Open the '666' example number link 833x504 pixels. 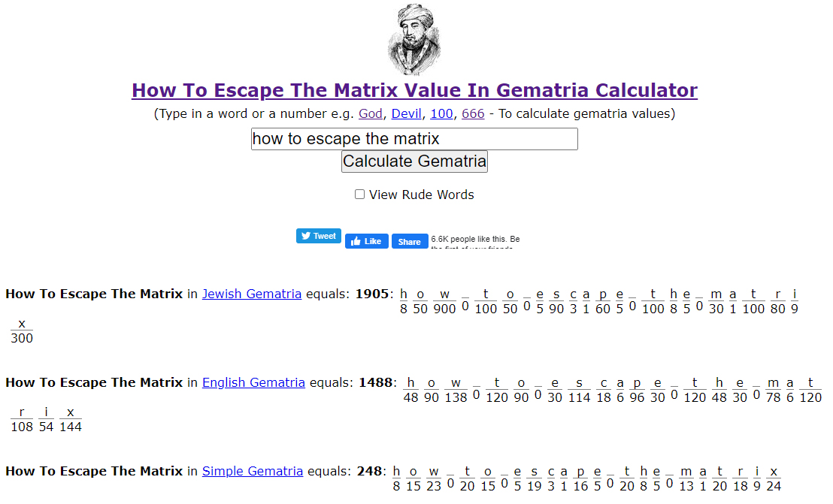(x=473, y=114)
